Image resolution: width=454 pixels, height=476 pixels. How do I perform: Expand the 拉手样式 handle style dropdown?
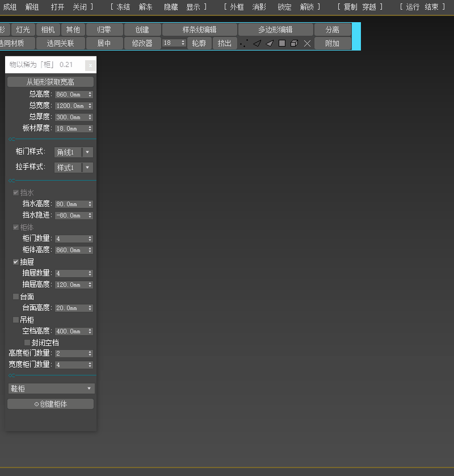[87, 168]
